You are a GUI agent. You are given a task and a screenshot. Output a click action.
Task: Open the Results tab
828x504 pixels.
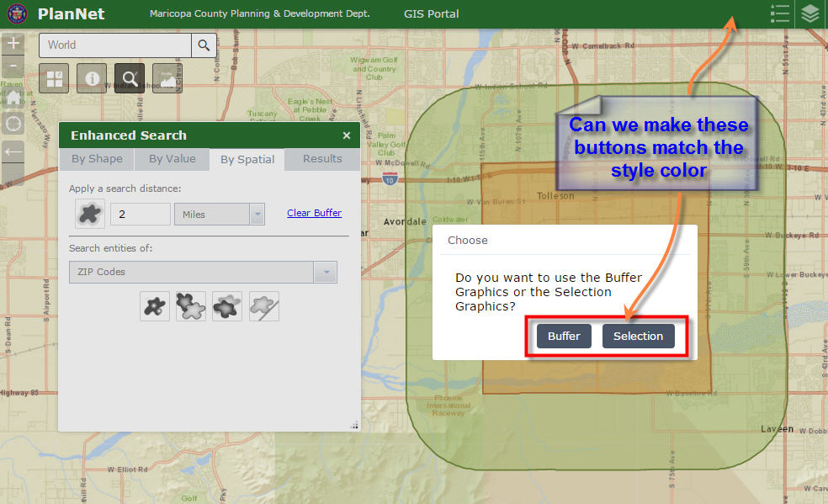(x=322, y=159)
